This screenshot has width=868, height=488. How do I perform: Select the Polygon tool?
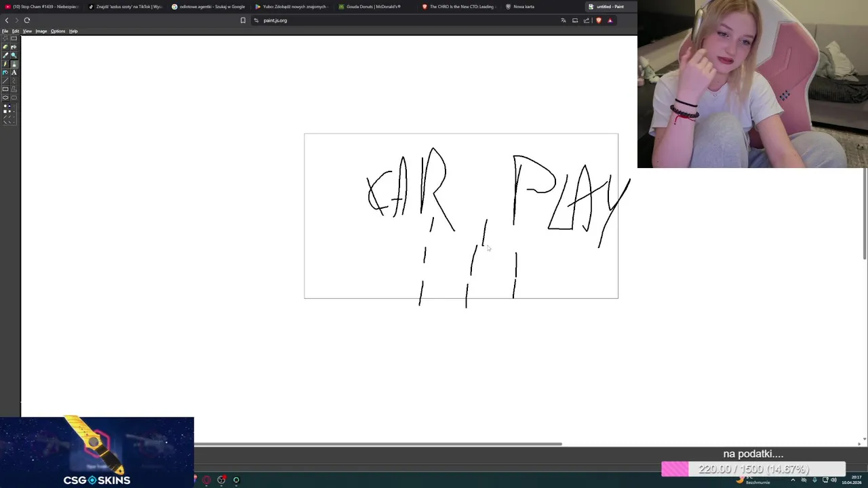(x=14, y=89)
